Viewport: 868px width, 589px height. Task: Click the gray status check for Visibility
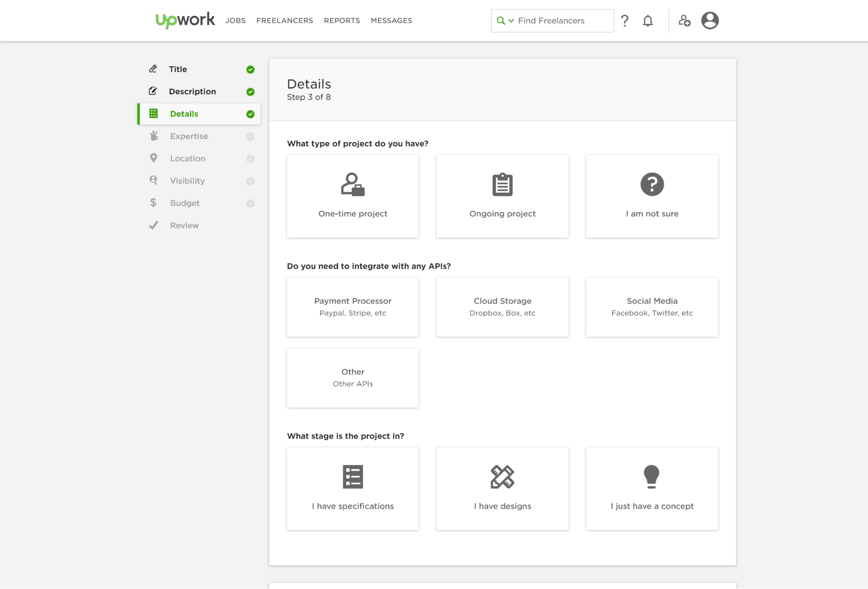coord(250,181)
